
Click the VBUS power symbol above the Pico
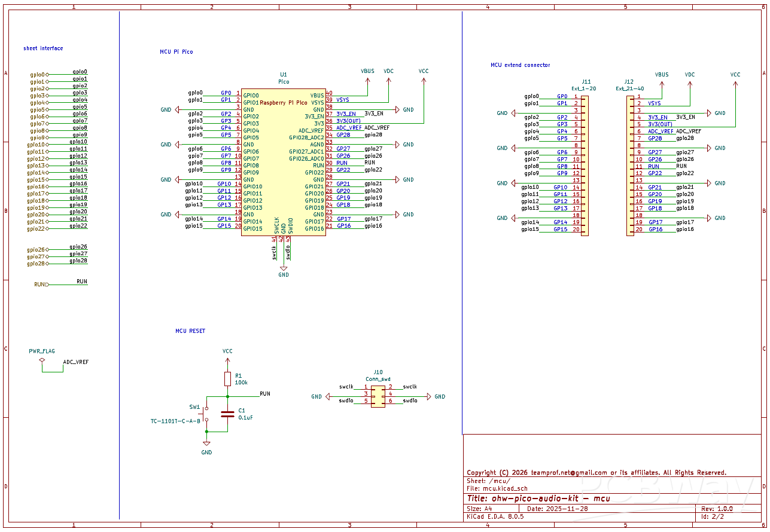[x=367, y=72]
